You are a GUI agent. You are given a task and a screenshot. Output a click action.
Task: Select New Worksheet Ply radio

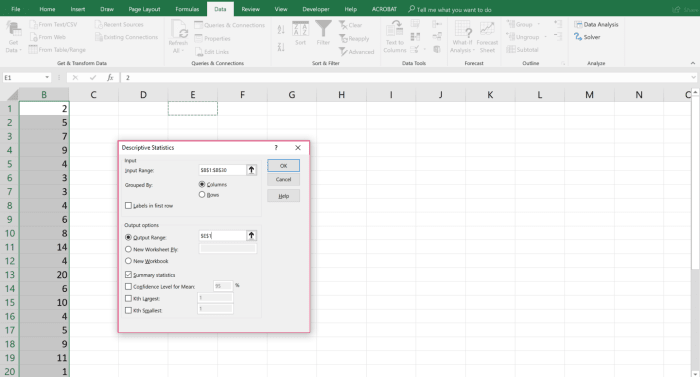coord(129,249)
